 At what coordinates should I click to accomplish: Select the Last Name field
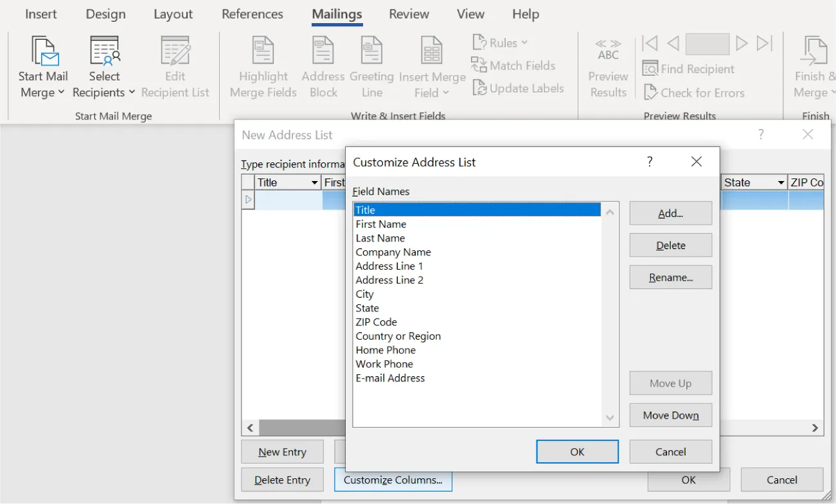[380, 238]
